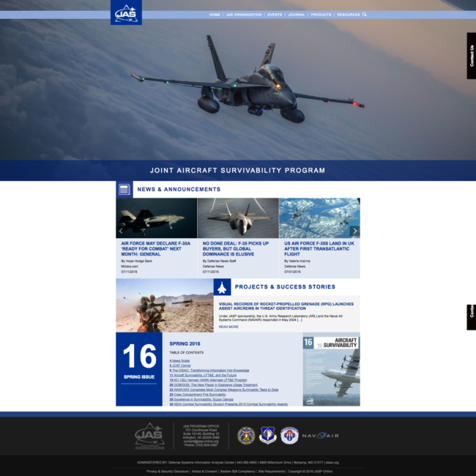Viewport: 476px width, 476px height.
Task: Open 'KC-130J Harvest HAWK Alternate LFT&E Program' link
Action: pos(208,380)
